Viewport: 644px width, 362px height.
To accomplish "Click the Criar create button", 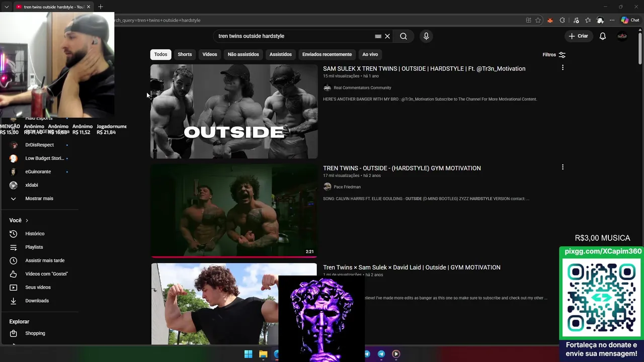I will coord(579,36).
